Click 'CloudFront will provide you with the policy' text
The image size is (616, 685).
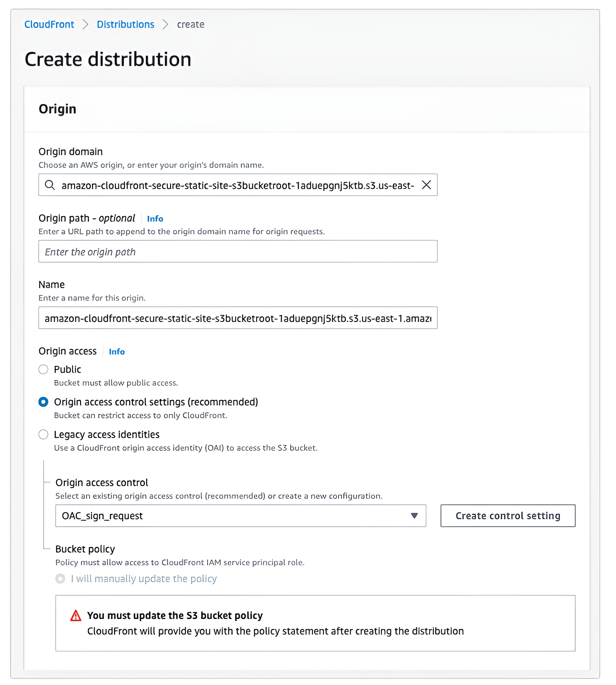275,631
